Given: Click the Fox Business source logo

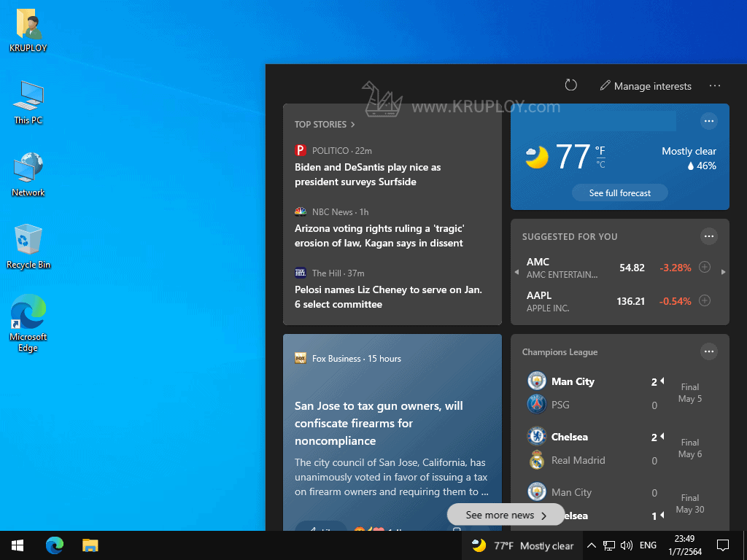Looking at the screenshot, I should tap(300, 358).
